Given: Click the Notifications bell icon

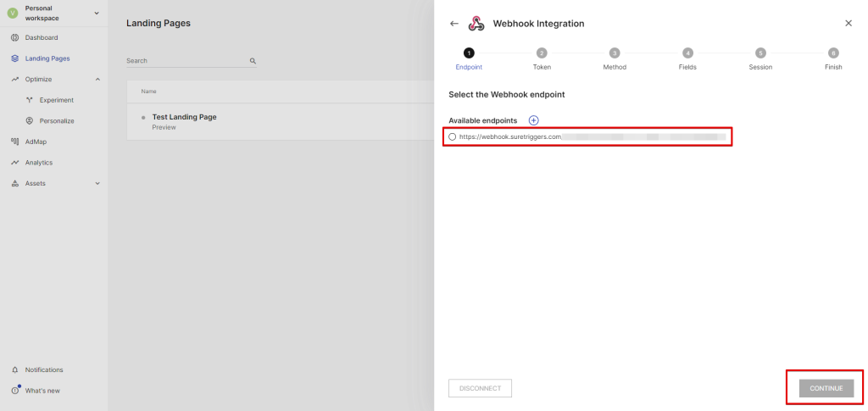Looking at the screenshot, I should tap(15, 369).
